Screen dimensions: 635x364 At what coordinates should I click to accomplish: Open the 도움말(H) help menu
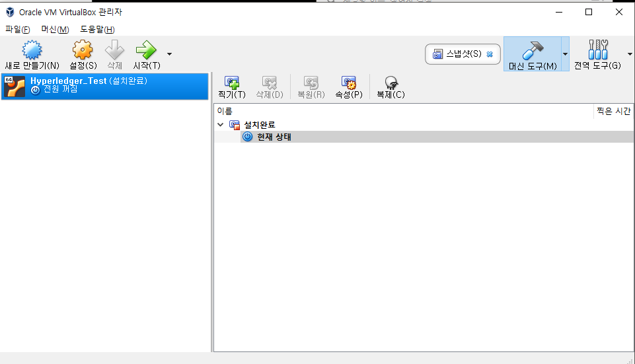(97, 30)
